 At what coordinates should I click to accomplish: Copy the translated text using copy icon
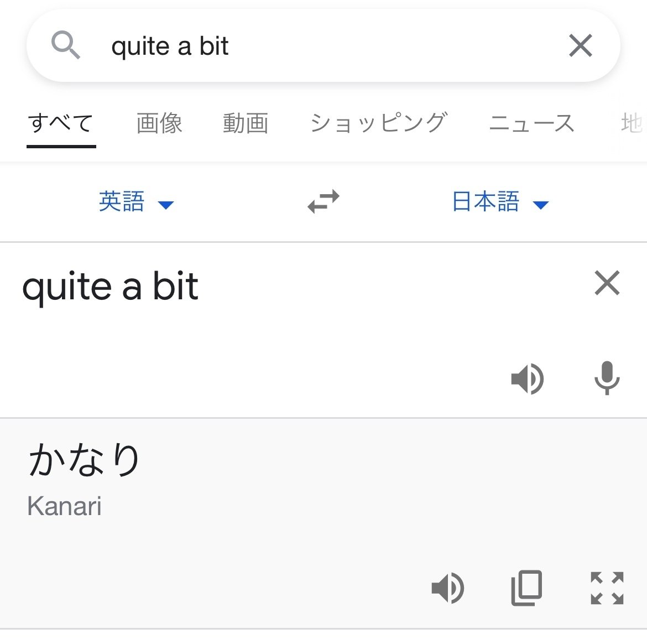(526, 588)
